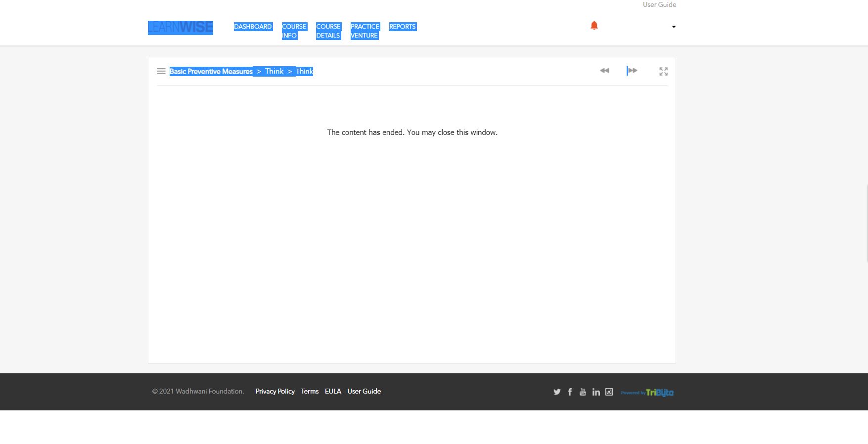Open the Facebook page from footer

pos(570,392)
